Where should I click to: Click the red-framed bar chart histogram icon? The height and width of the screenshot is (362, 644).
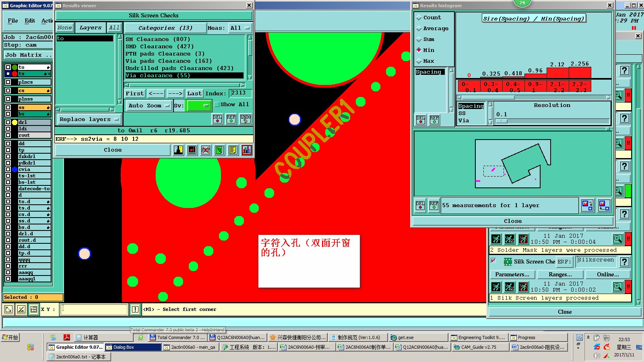pos(247,150)
